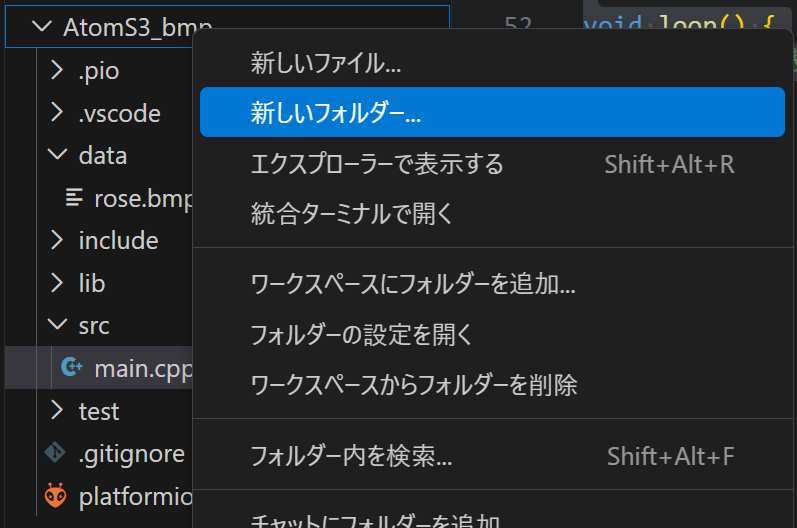797x528 pixels.
Task: Click the git icon next to .gitignore
Action: point(55,453)
